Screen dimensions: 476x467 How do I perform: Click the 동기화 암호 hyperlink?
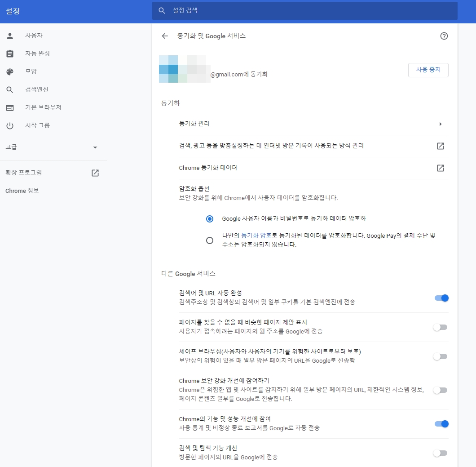coord(256,236)
